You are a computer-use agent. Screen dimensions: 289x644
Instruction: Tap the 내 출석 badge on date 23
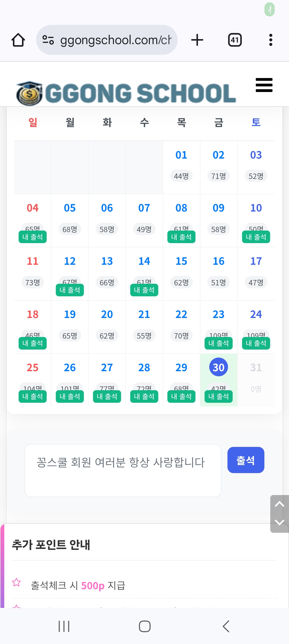(219, 343)
